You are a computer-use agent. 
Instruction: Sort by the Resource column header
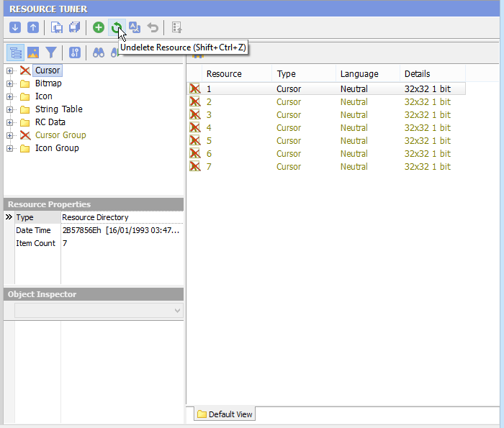237,74
